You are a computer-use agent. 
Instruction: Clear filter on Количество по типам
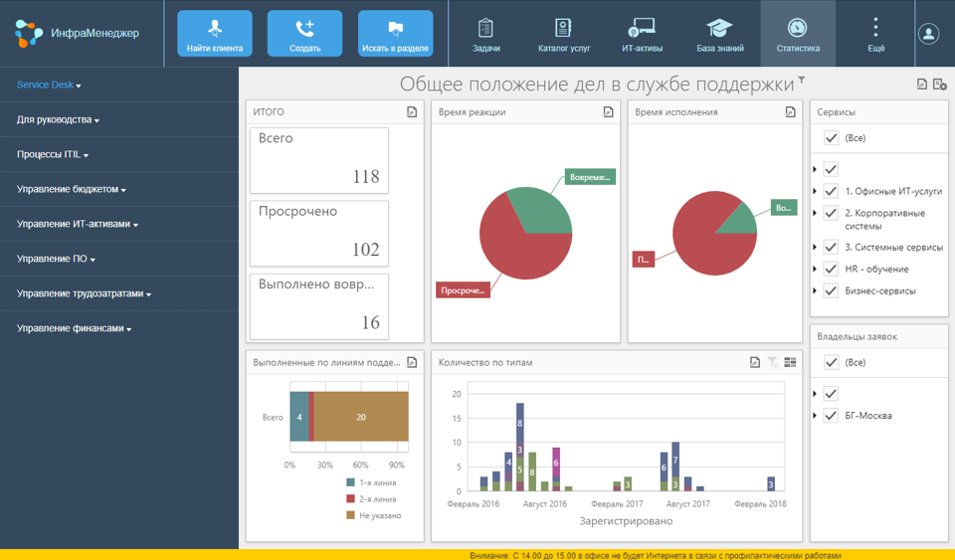(x=773, y=362)
